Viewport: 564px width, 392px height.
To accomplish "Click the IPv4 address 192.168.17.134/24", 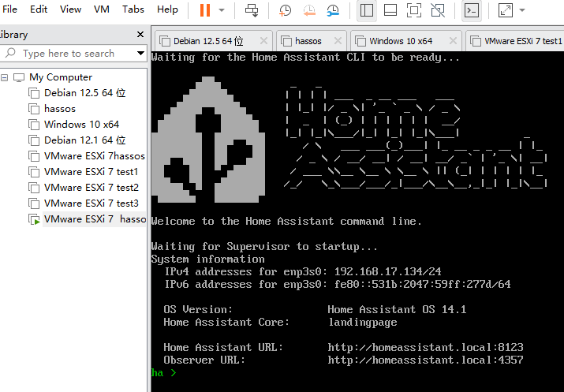I will point(388,271).
